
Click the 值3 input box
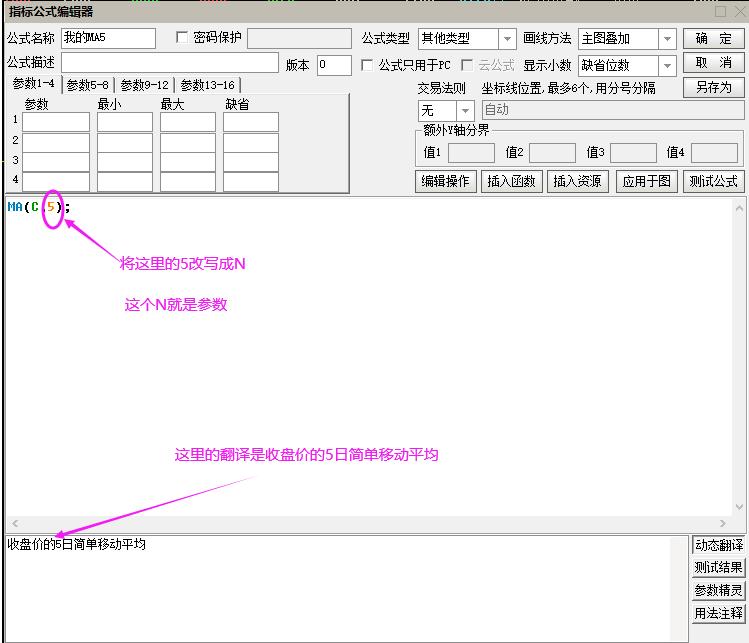coord(633,153)
